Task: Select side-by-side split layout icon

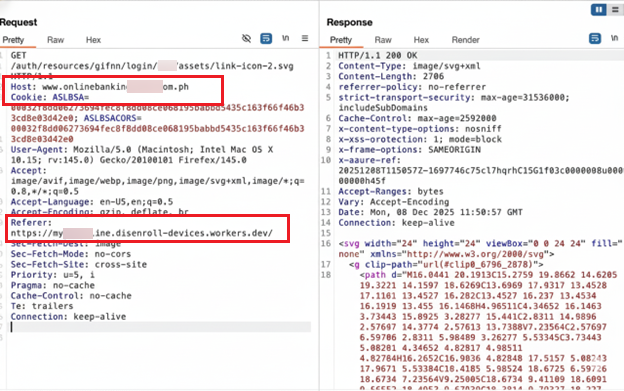Action: point(599,10)
